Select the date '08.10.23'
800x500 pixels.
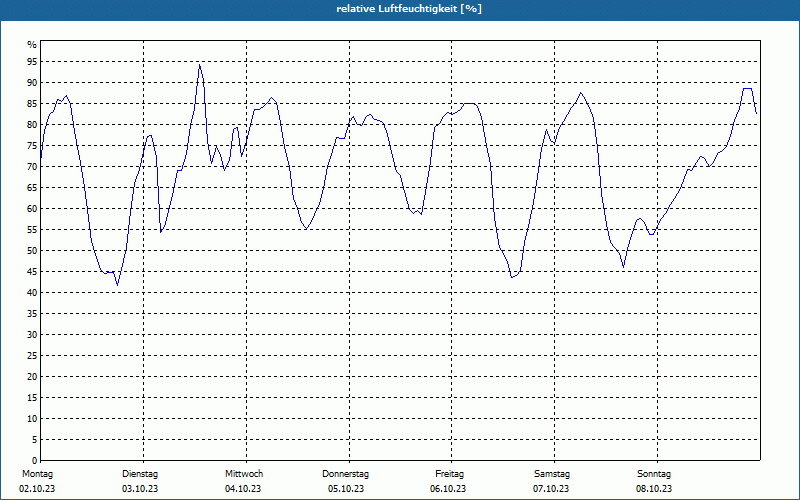(654, 489)
